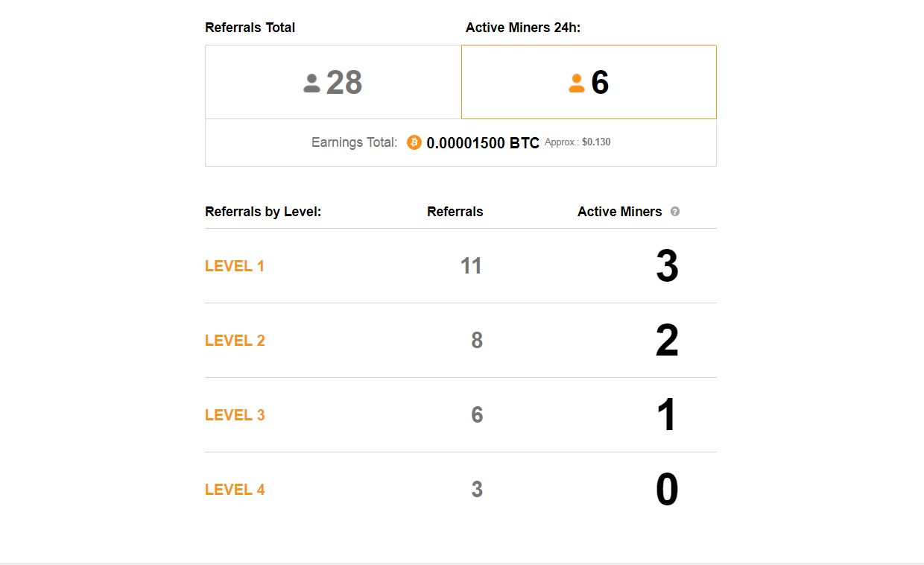This screenshot has height=565, width=924.
Task: Click Level 2 referrals count 8
Action: tap(477, 341)
